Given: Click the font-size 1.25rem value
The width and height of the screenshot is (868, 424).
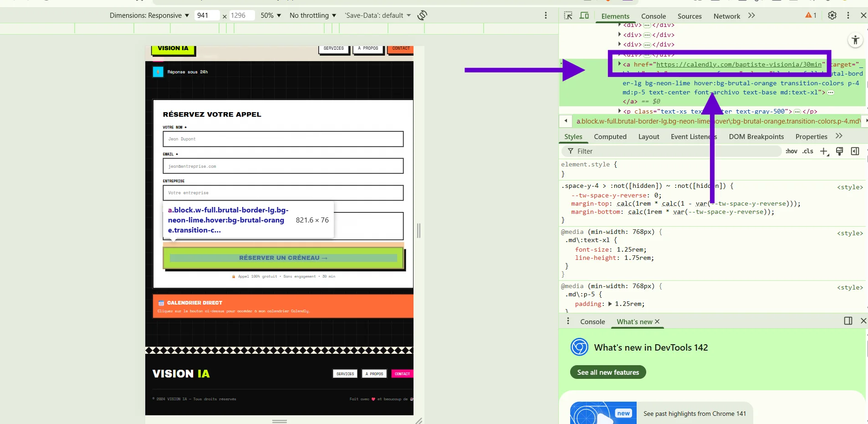Looking at the screenshot, I should (630, 250).
